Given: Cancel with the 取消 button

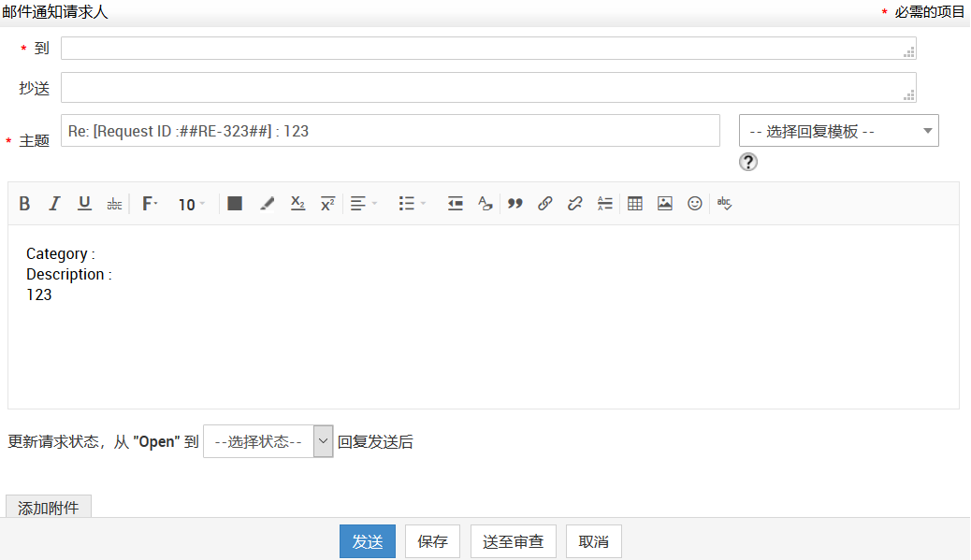Looking at the screenshot, I should tap(593, 541).
